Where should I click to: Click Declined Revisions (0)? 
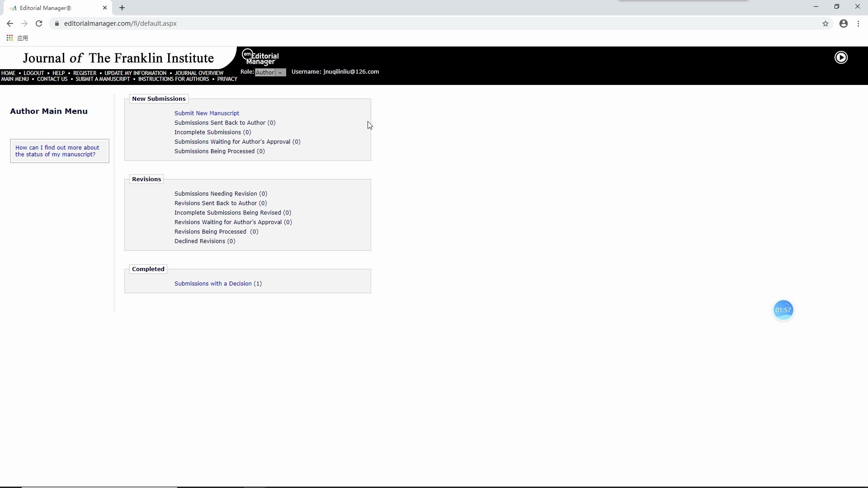coord(205,241)
